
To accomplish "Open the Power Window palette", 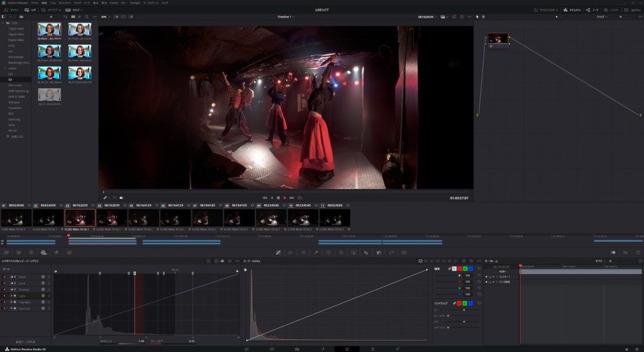I will (x=328, y=253).
